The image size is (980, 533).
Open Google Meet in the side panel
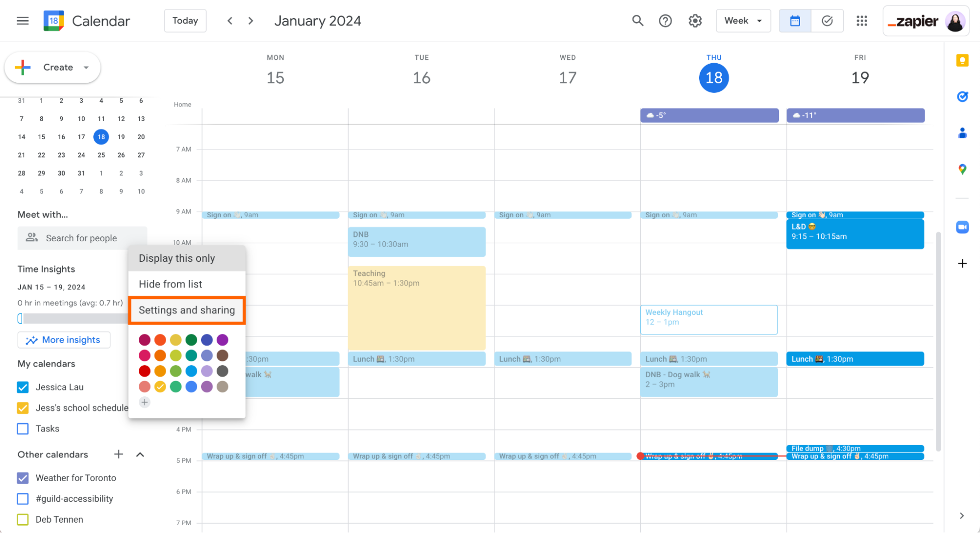click(962, 227)
